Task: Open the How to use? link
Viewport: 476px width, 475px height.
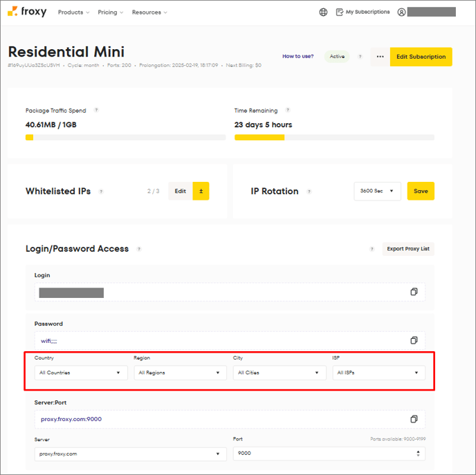Action: [x=297, y=56]
